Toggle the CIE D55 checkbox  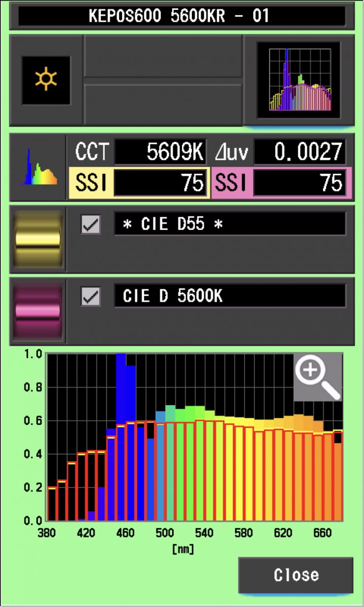[x=91, y=224]
